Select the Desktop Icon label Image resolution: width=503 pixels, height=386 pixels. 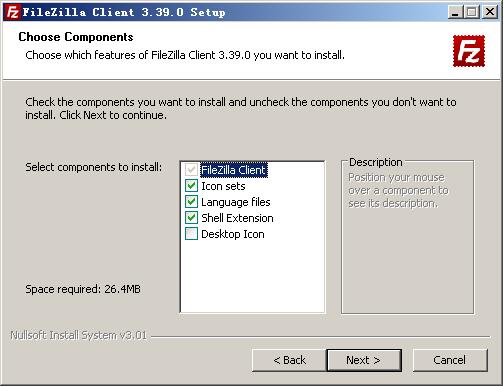pyautogui.click(x=233, y=234)
